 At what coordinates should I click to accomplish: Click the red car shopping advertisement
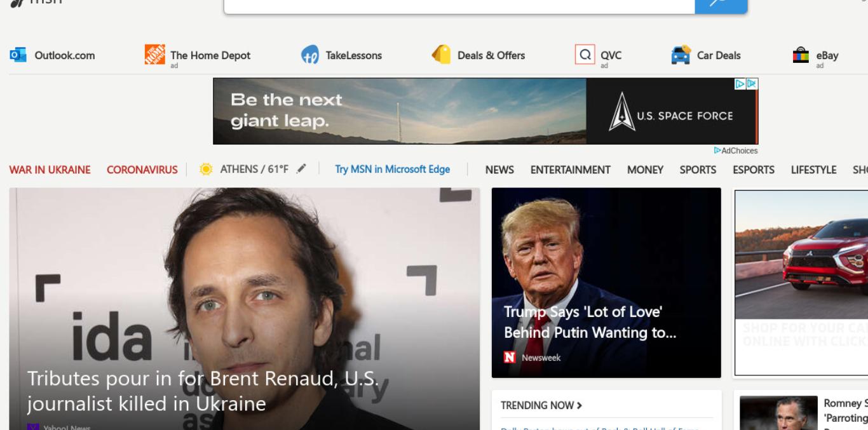point(801,283)
